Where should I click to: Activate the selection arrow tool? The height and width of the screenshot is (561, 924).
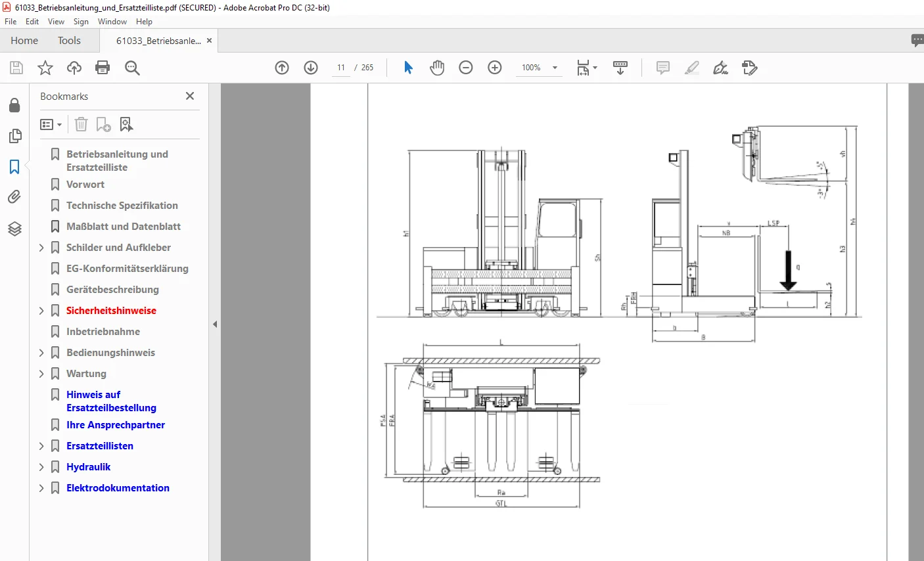tap(408, 68)
